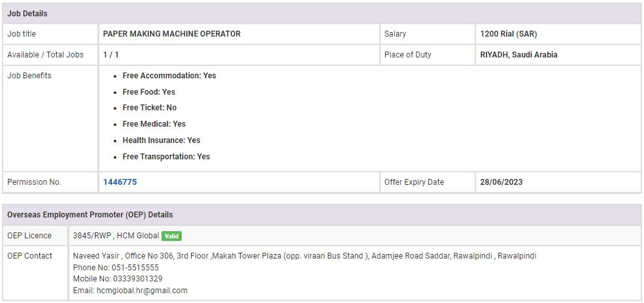Click the green Valid licence badge
Image resolution: width=644 pixels, height=303 pixels.
pyautogui.click(x=171, y=236)
